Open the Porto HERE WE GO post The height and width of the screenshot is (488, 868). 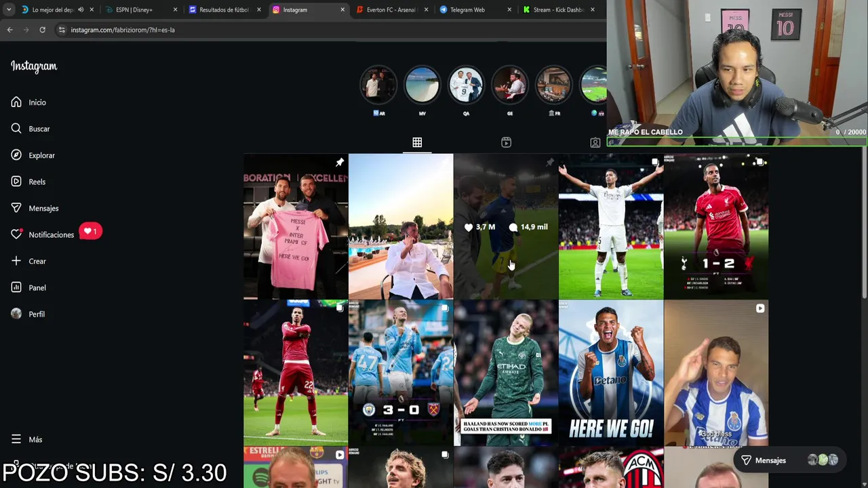click(x=611, y=373)
